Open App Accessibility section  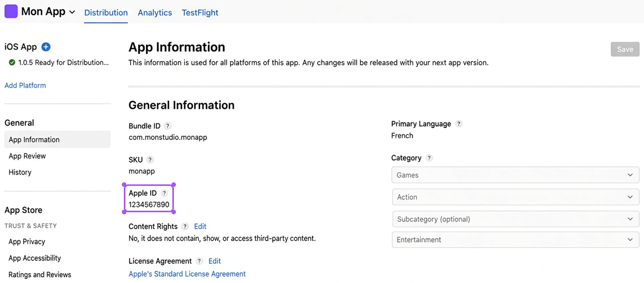[35, 258]
